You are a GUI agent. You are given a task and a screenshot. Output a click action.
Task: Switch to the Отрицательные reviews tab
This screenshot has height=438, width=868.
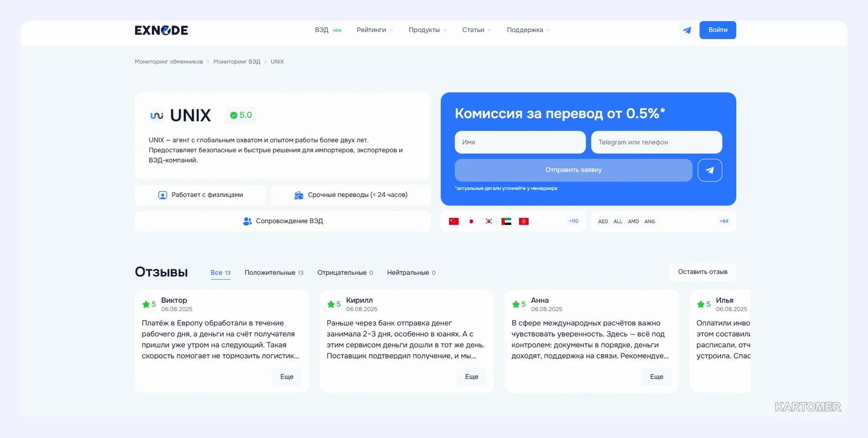(345, 273)
